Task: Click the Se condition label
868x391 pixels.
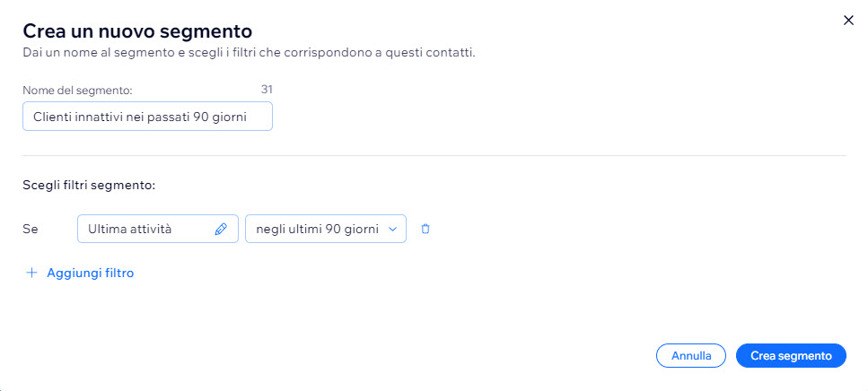Action: 31,229
